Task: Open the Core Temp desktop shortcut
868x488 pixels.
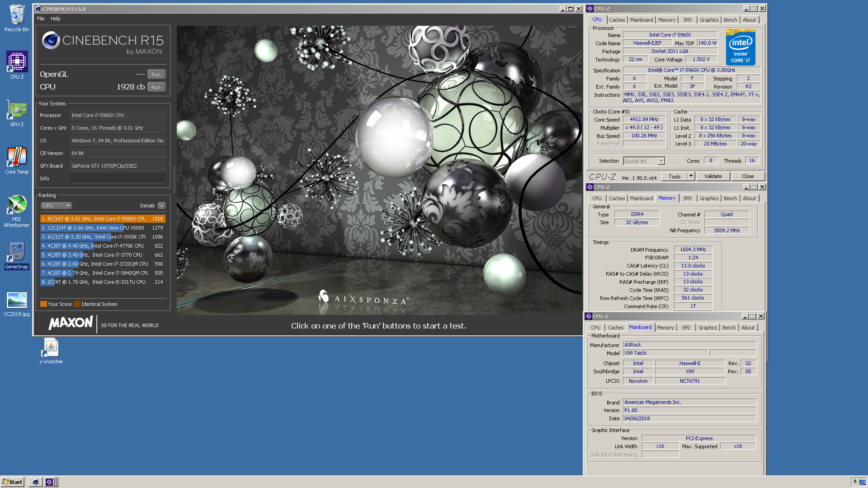Action: (17, 160)
